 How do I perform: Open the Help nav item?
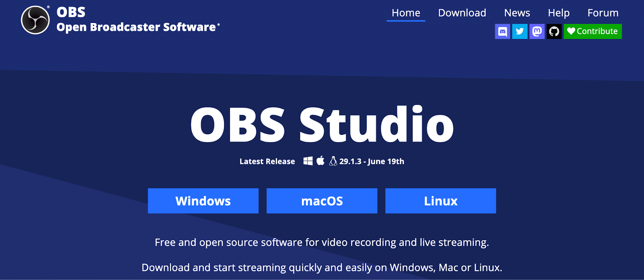click(559, 13)
